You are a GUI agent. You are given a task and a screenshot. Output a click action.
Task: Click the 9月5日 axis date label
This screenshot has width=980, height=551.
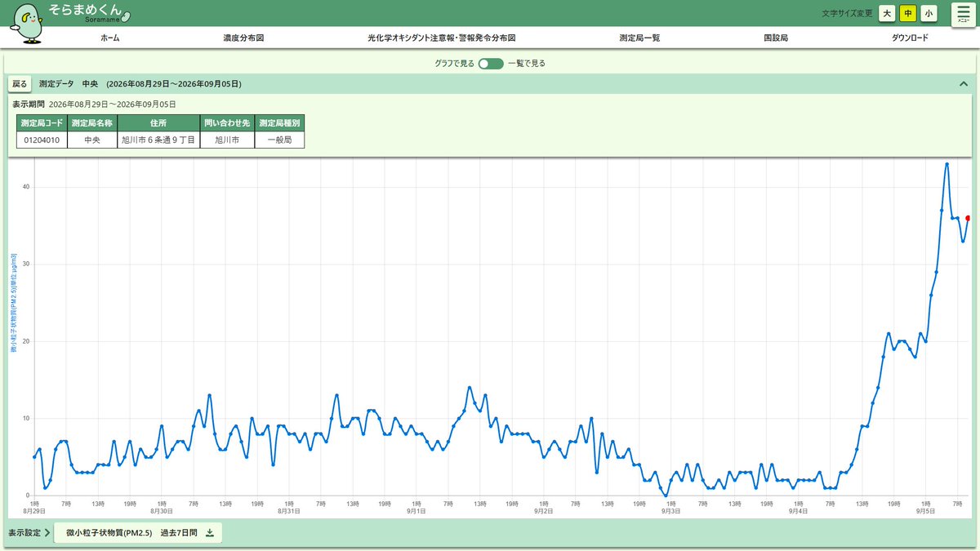[x=925, y=510]
